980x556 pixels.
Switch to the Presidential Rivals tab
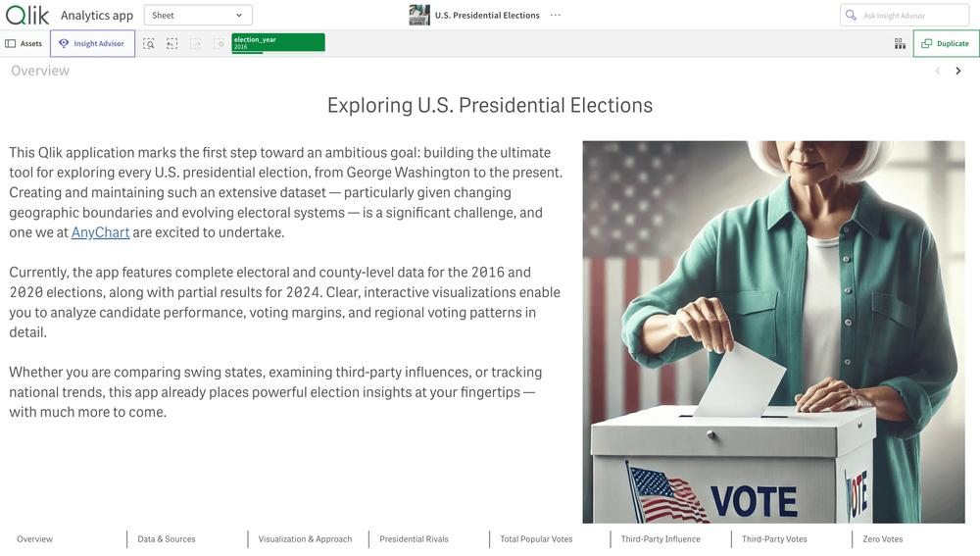point(414,539)
